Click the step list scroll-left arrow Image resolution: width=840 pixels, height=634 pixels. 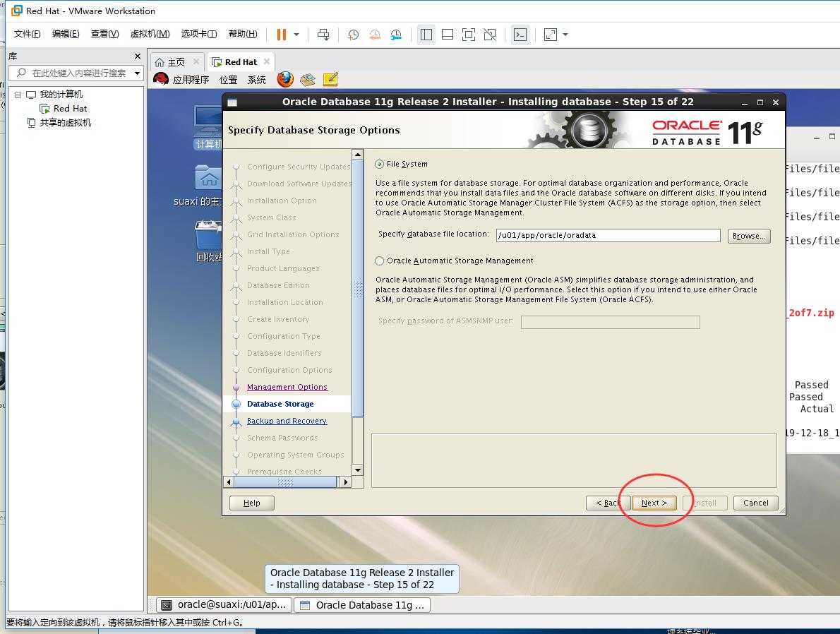click(229, 482)
